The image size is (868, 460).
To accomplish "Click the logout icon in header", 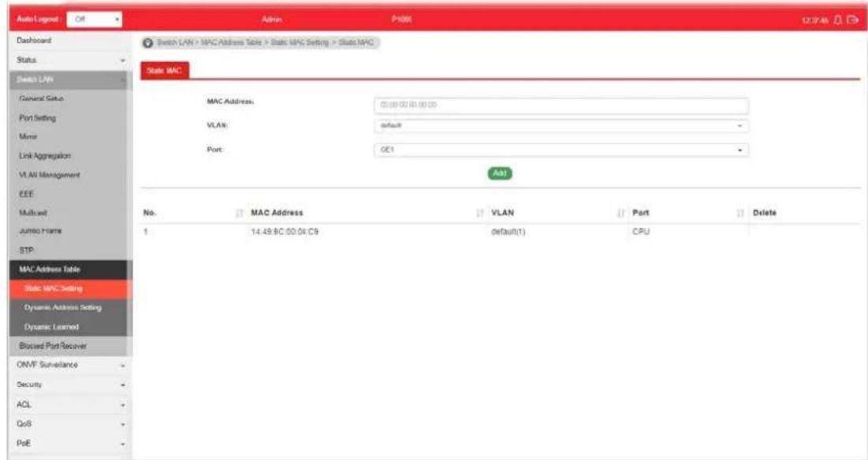I will 852,20.
